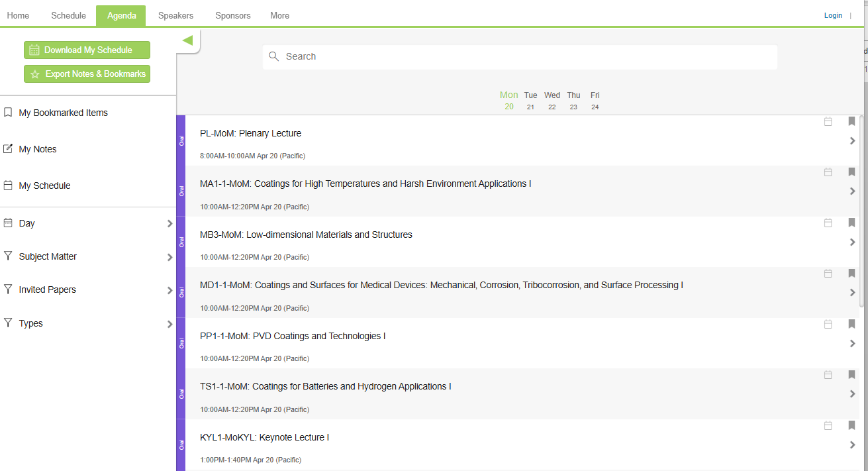Open My Notes from the sidebar

[x=38, y=149]
